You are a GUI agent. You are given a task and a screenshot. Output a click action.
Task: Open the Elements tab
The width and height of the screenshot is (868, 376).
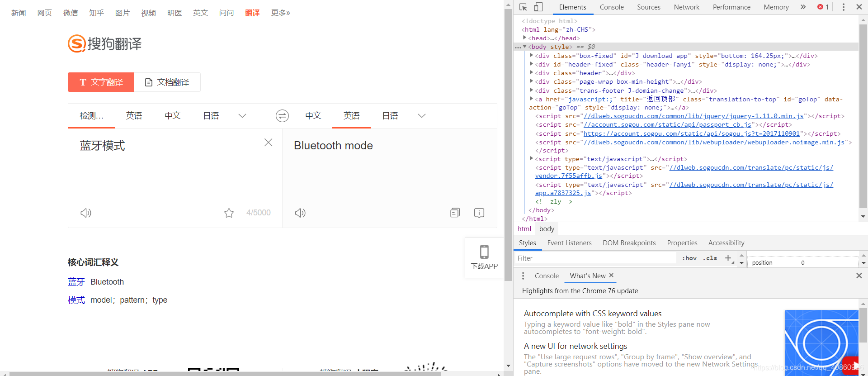[572, 7]
